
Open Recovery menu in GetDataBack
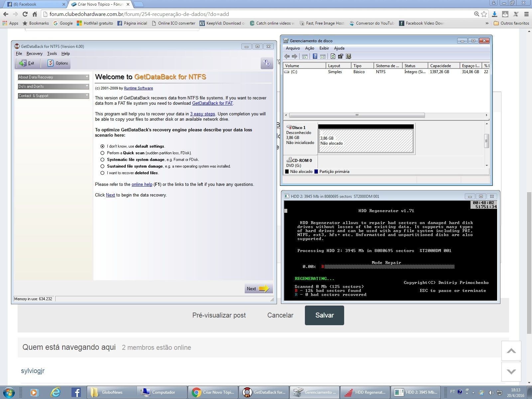click(x=35, y=54)
